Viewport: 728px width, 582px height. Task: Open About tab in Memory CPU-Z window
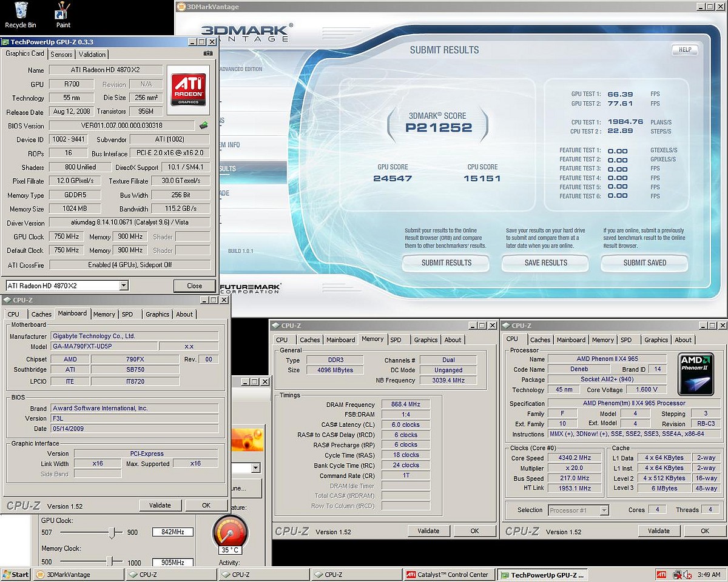point(453,339)
